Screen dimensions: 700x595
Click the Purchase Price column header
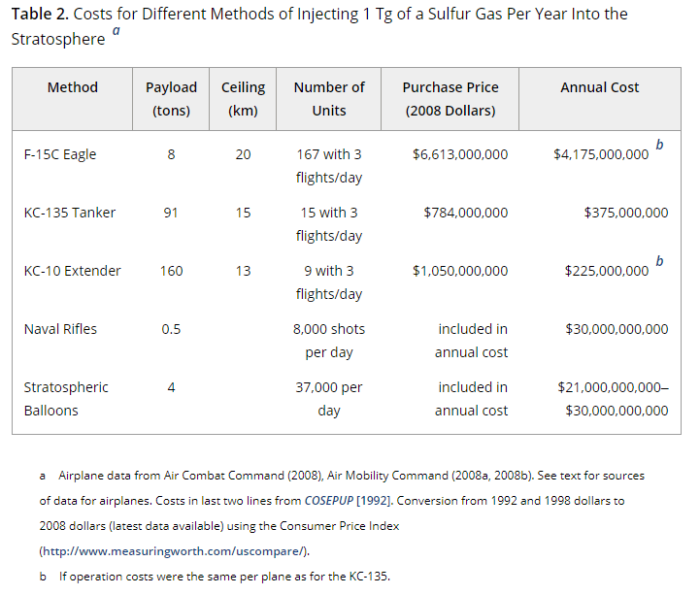[450, 98]
